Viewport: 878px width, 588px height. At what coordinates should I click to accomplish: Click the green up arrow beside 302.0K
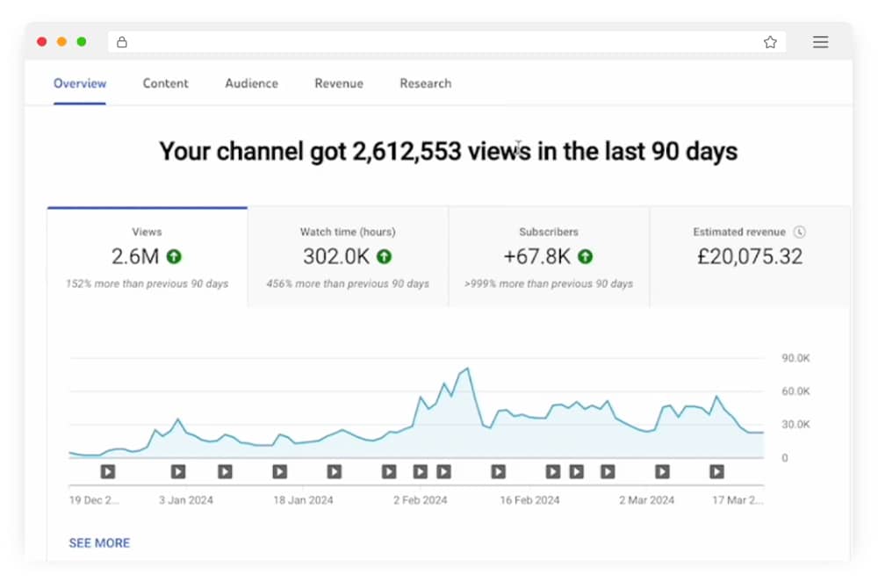click(385, 257)
